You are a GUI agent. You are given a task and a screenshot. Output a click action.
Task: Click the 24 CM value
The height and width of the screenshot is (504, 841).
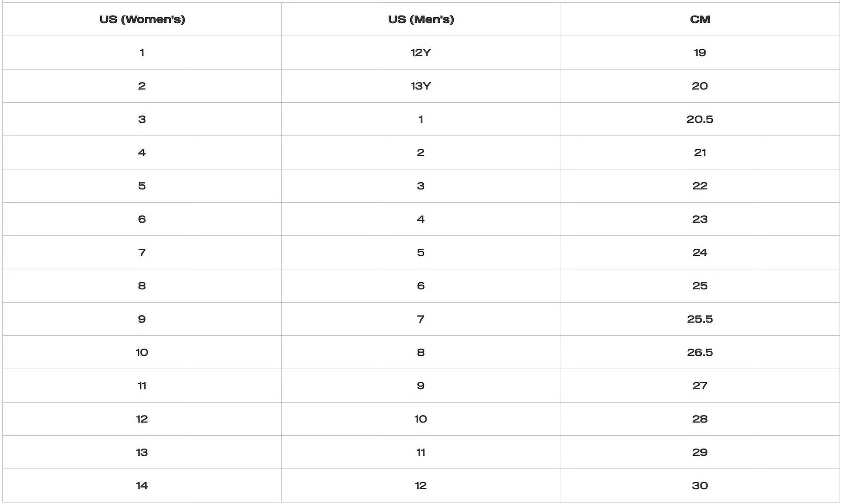(700, 252)
